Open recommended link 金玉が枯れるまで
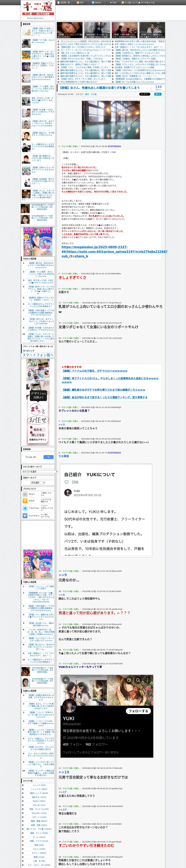Image resolution: width=186 pixels, height=868 pixels. 105,397
